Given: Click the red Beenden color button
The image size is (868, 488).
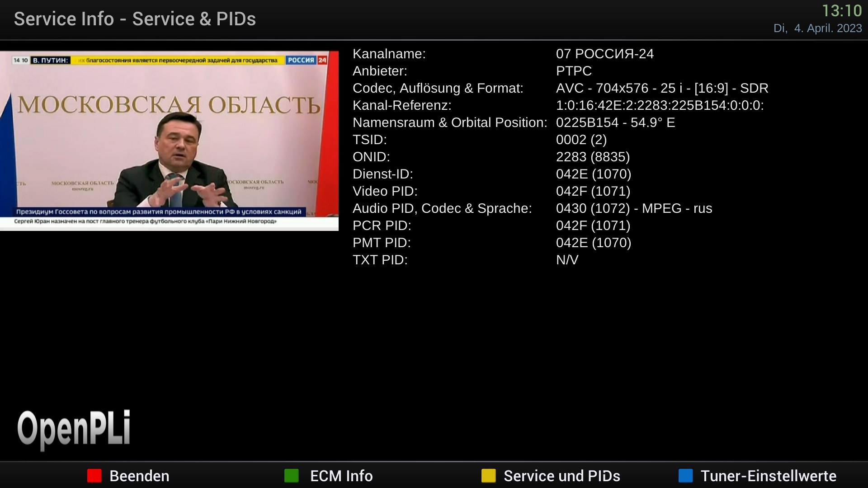Looking at the screenshot, I should [x=94, y=476].
